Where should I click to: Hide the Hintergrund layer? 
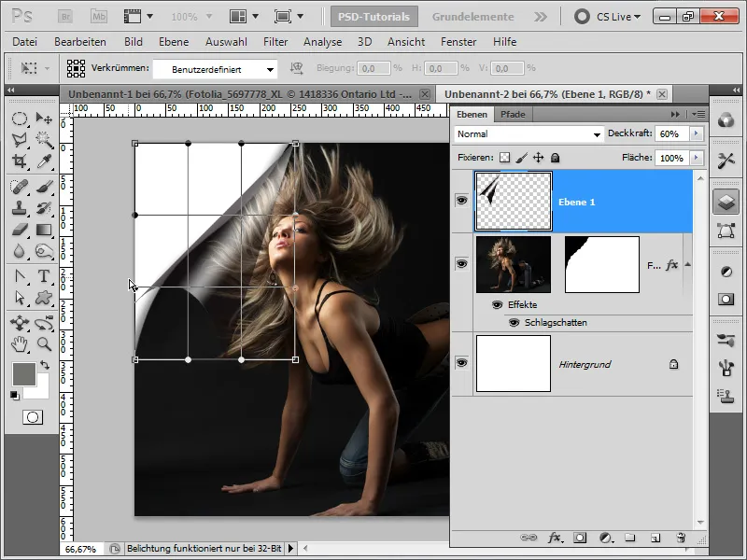click(x=461, y=363)
